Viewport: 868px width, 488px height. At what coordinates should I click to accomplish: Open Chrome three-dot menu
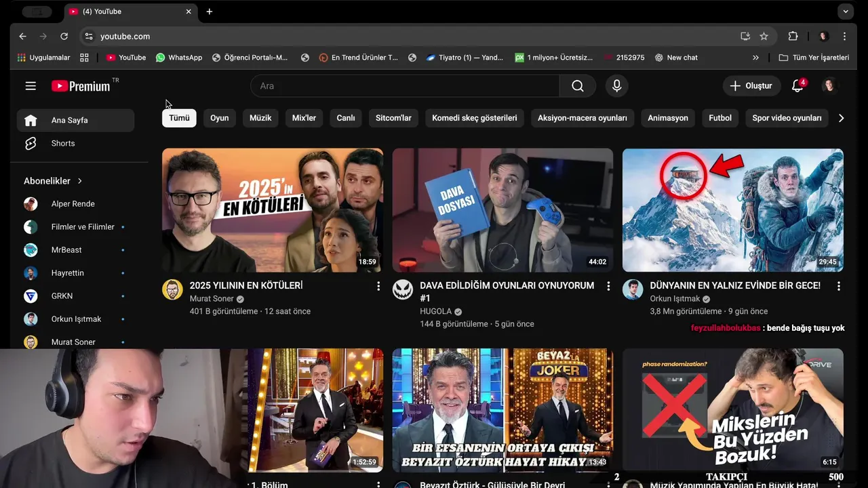[x=845, y=37]
